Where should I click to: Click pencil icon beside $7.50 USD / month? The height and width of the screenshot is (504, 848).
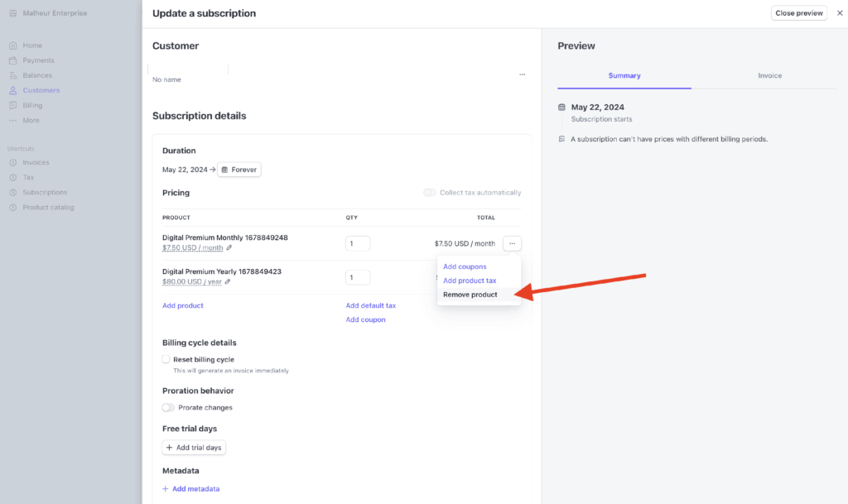(x=229, y=247)
